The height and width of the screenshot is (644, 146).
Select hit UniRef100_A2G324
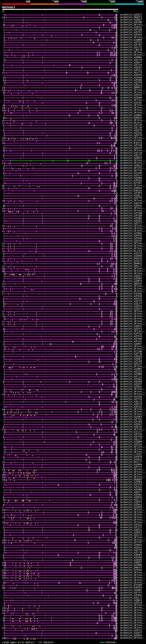coord(131,371)
